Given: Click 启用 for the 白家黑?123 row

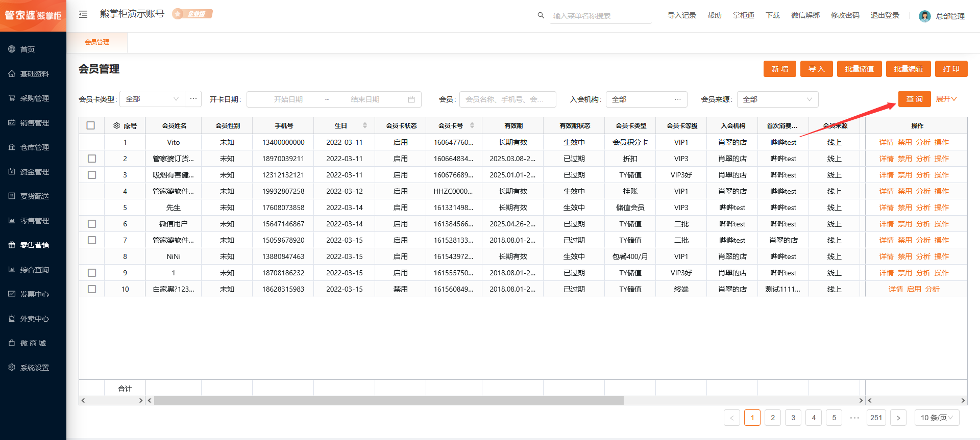Looking at the screenshot, I should click(x=914, y=289).
